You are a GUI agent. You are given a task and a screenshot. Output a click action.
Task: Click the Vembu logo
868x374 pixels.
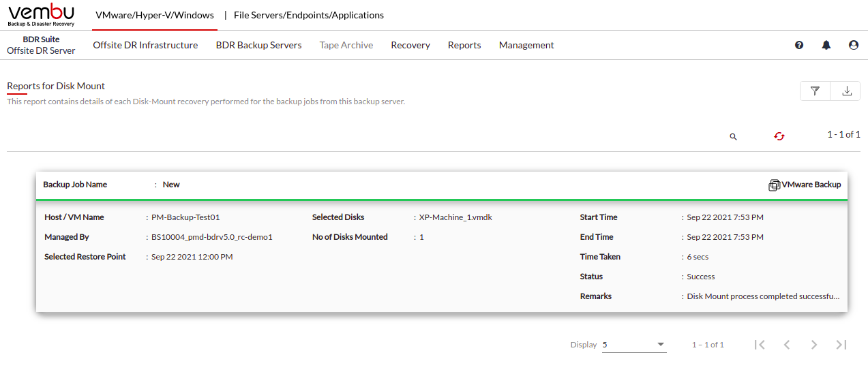[x=41, y=14]
